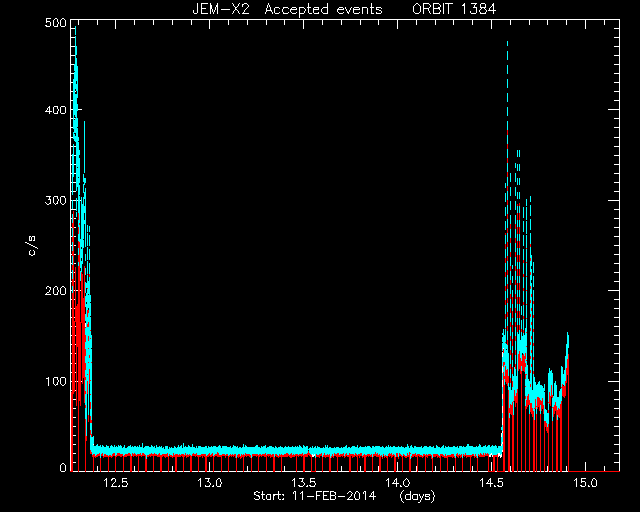
Task: Click the ORBIT 1384 title text
Action: point(454,9)
